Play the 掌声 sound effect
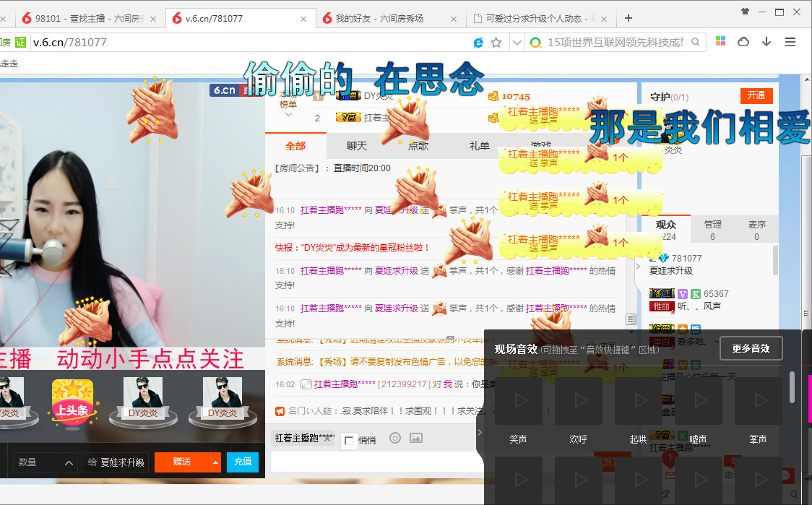 (x=758, y=401)
